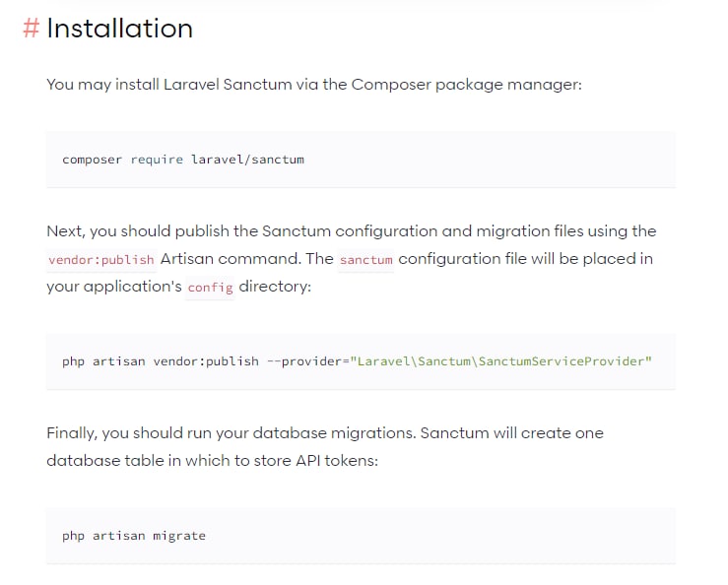This screenshot has width=728, height=585.
Task: Click the config inline code word
Action: (x=210, y=288)
